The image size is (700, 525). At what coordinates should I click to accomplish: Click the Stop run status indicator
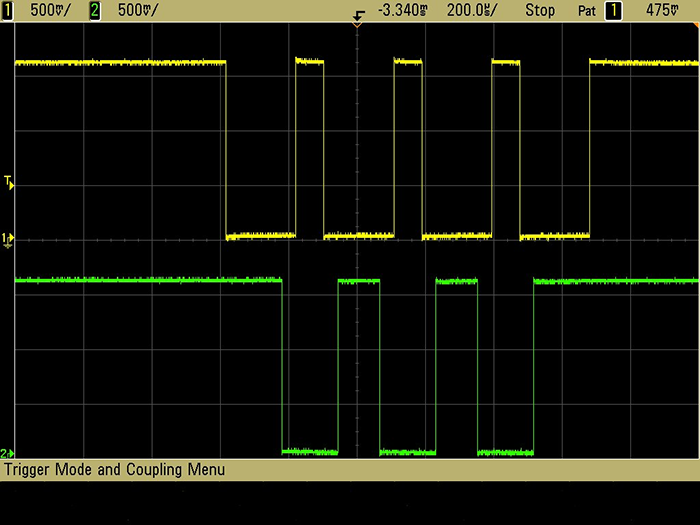[x=540, y=10]
